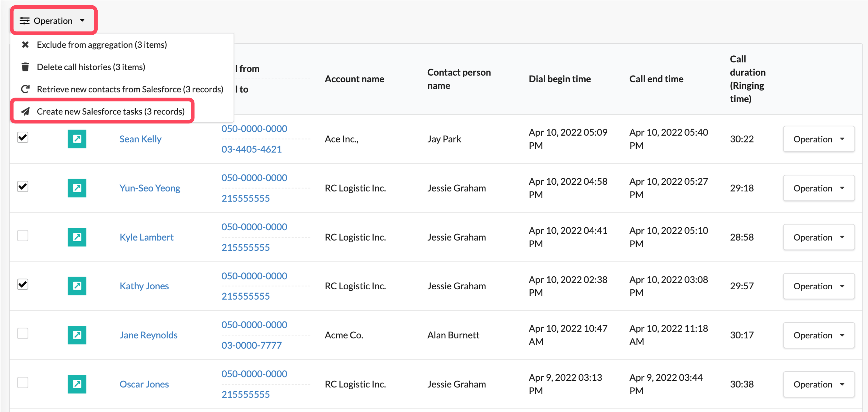Click the Apr 10, 2022 11:18 AM end time
The width and height of the screenshot is (868, 412).
(669, 335)
